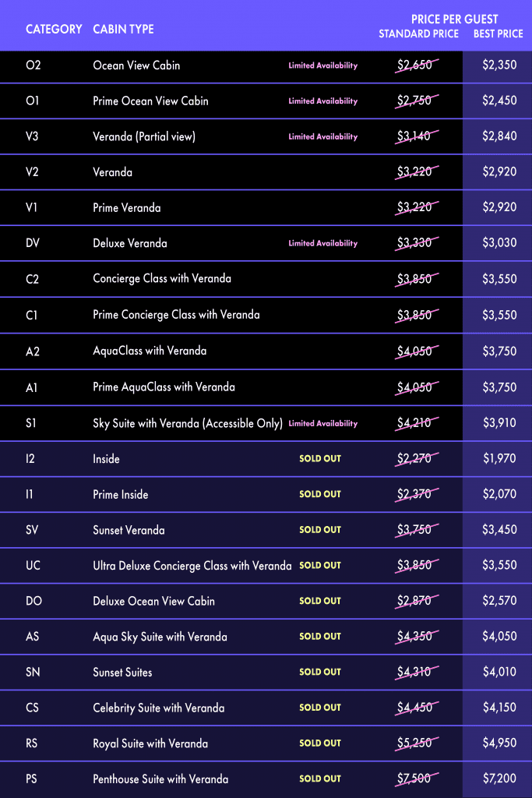Screen dimensions: 532x798
Task: Click the crossed-out $5,250 standard price
Action: [414, 743]
